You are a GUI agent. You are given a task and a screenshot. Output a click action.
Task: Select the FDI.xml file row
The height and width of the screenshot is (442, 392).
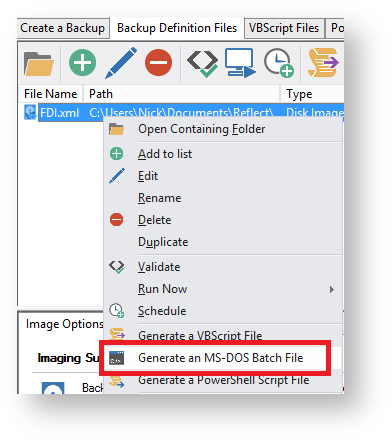coord(181,113)
